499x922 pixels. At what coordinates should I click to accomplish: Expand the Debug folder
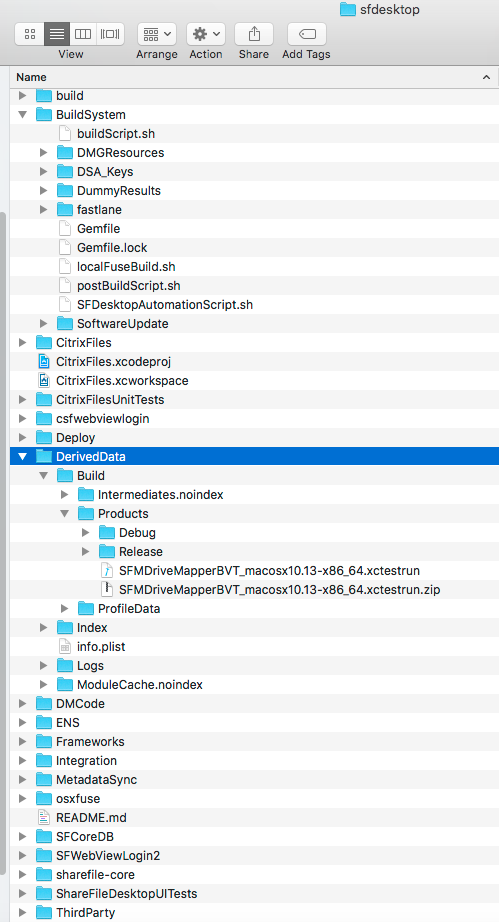[x=86, y=533]
